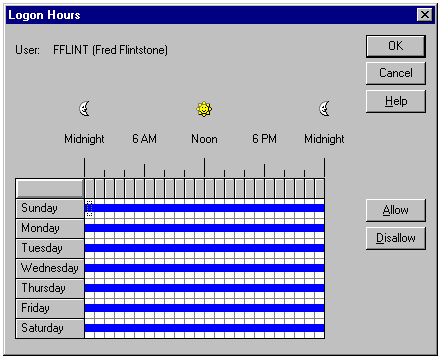Screen dimensions: 444x361
Task: Select the Monday row header
Action: point(50,229)
